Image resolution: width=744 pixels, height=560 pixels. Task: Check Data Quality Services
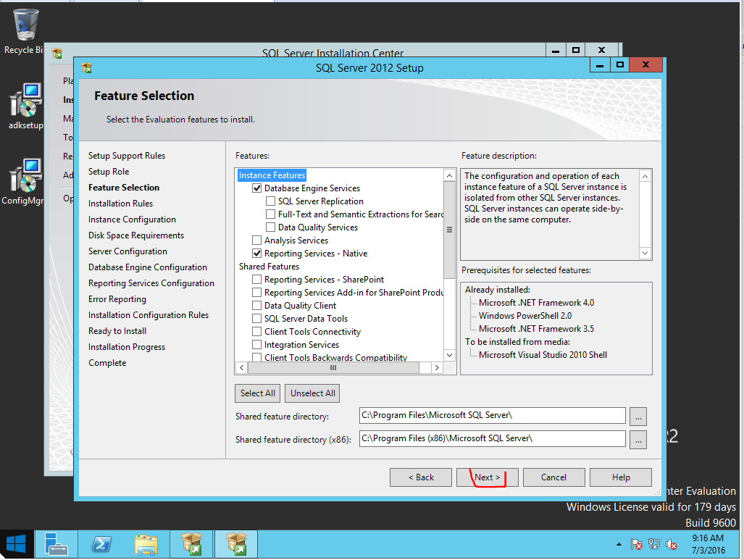[270, 227]
